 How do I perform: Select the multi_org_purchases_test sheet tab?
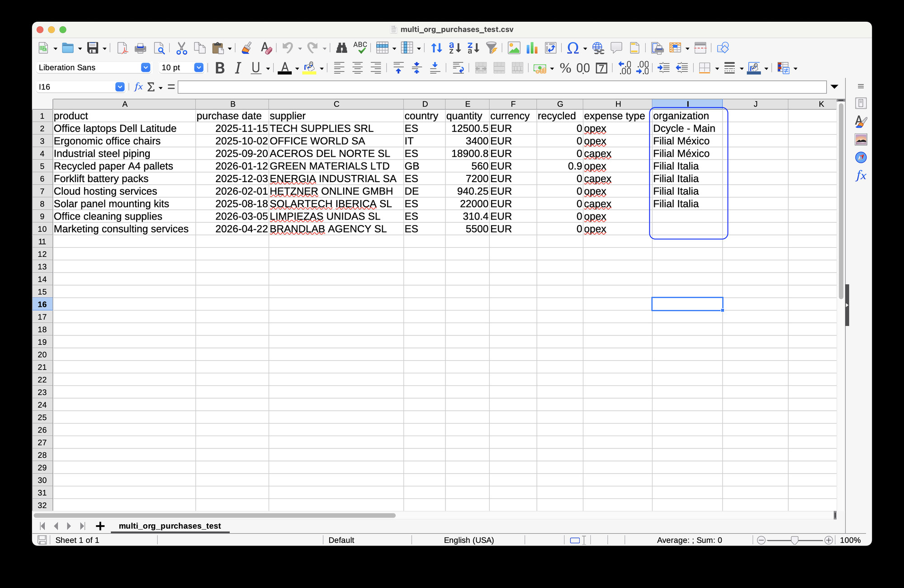170,526
